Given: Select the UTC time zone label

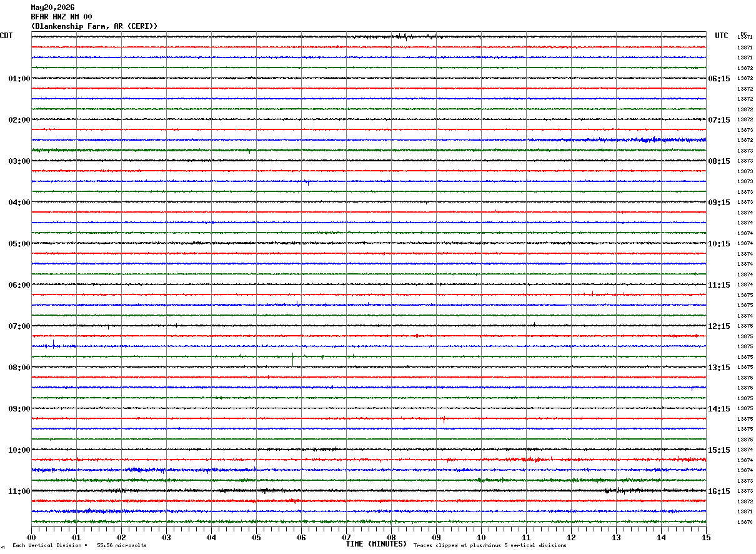Looking at the screenshot, I should [x=722, y=36].
